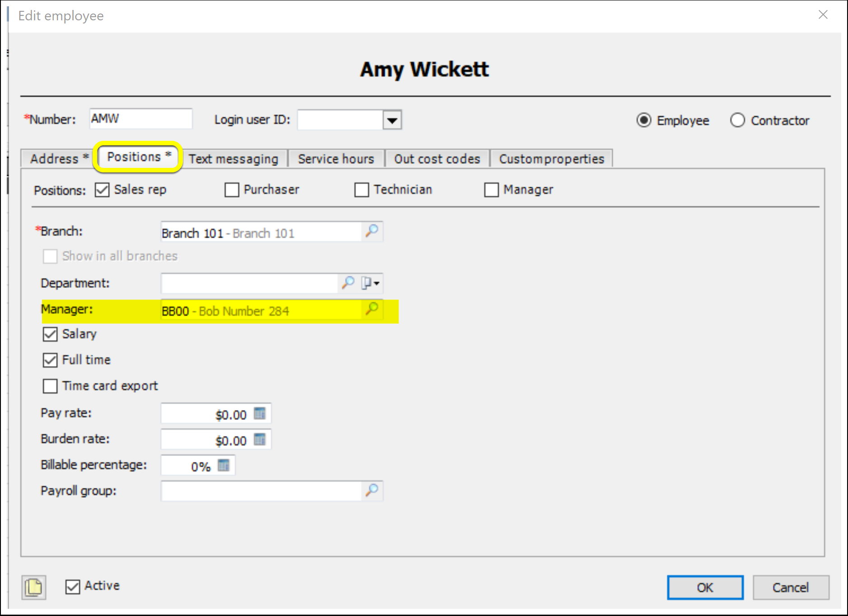Switch to the Out cost codes tab

point(437,159)
